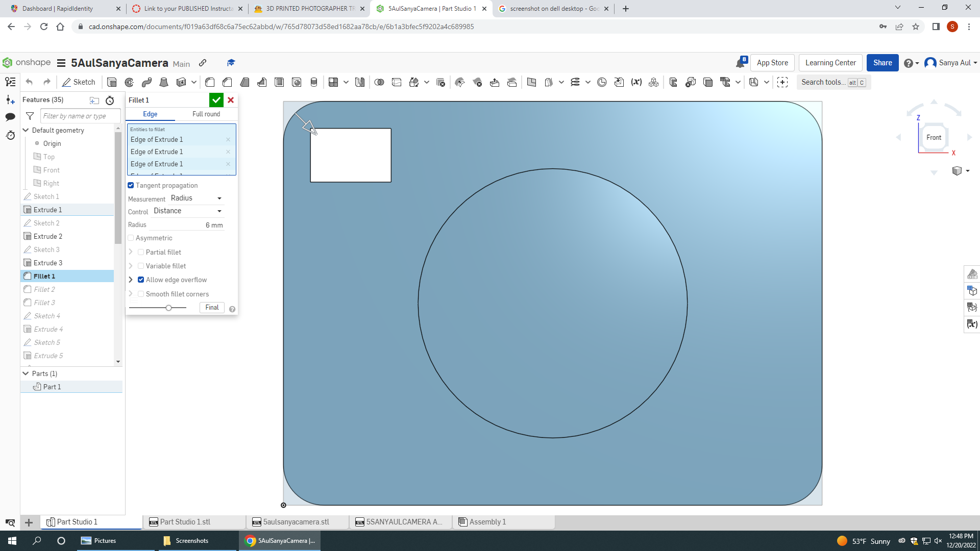Open the view cube display options dropdown

(x=968, y=171)
